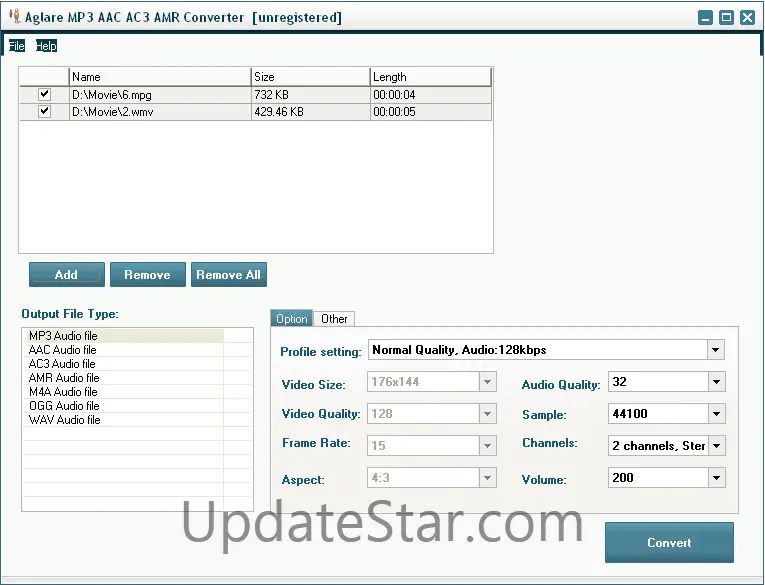This screenshot has height=585, width=765.
Task: Open the Aspect dropdown arrow
Action: [487, 478]
